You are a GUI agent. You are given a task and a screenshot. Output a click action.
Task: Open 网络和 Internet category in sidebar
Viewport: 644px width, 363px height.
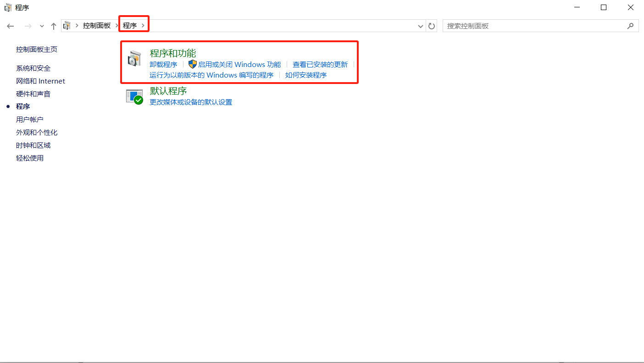40,81
